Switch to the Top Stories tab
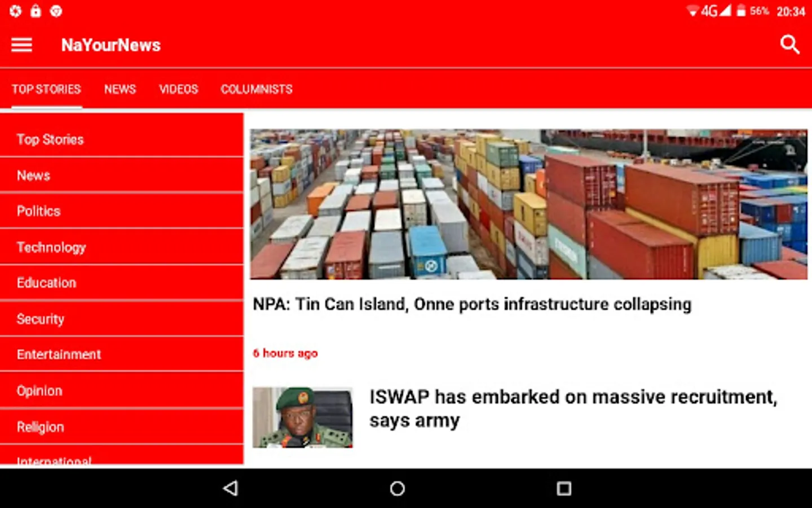Image resolution: width=812 pixels, height=508 pixels. coord(46,89)
